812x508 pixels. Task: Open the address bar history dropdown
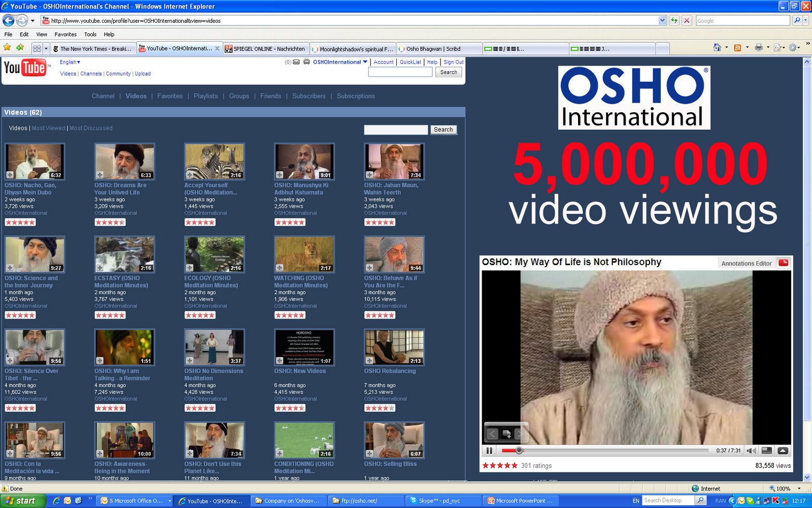coord(662,20)
